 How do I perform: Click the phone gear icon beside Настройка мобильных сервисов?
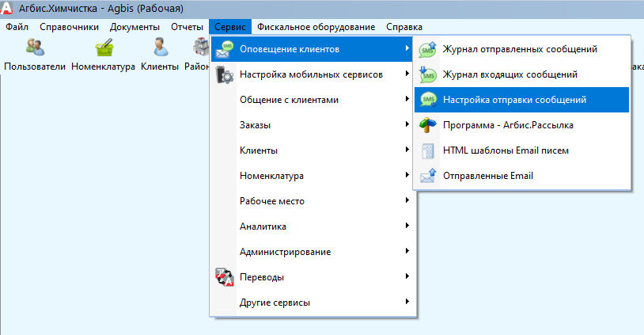point(225,74)
